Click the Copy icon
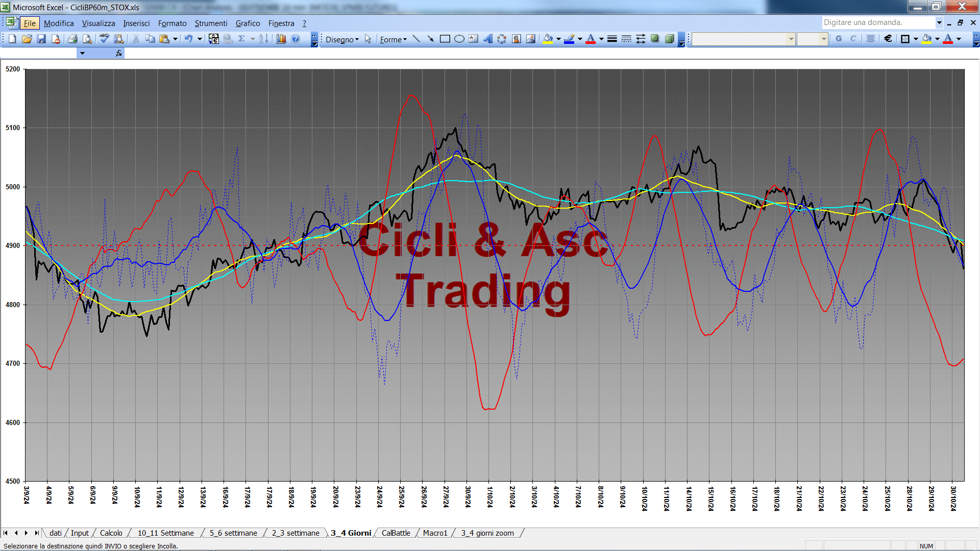 coord(150,39)
